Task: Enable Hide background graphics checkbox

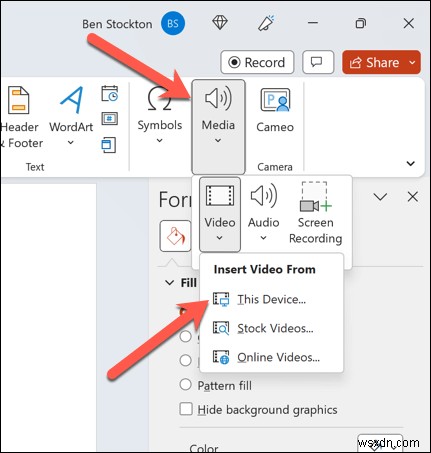Action: [186, 409]
